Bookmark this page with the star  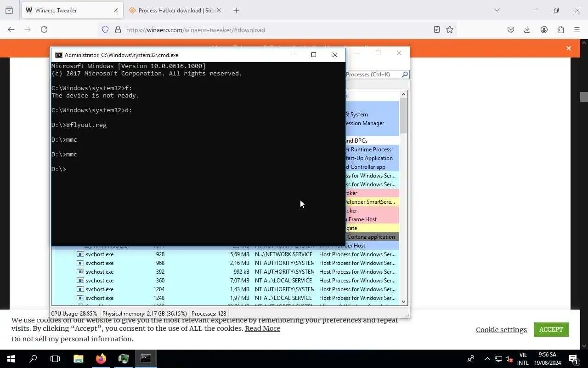tap(450, 29)
